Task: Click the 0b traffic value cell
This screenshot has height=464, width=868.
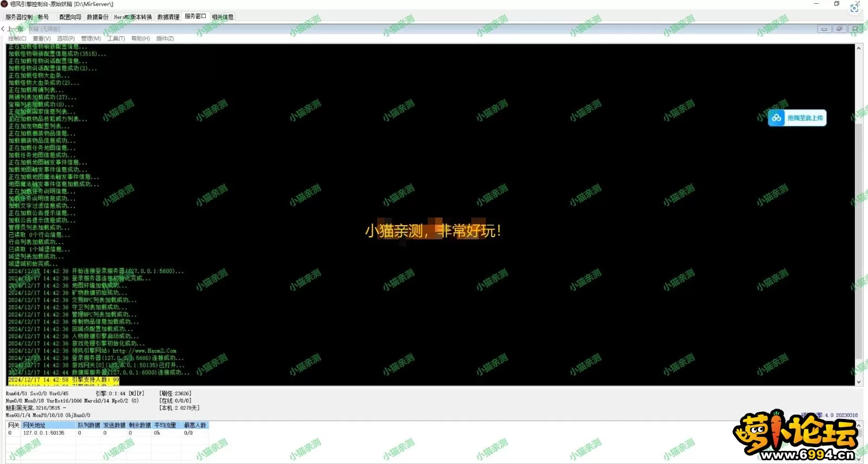Action: [157, 433]
